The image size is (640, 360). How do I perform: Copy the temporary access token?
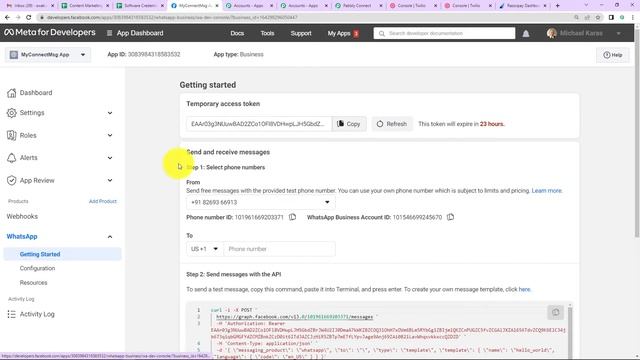349,124
